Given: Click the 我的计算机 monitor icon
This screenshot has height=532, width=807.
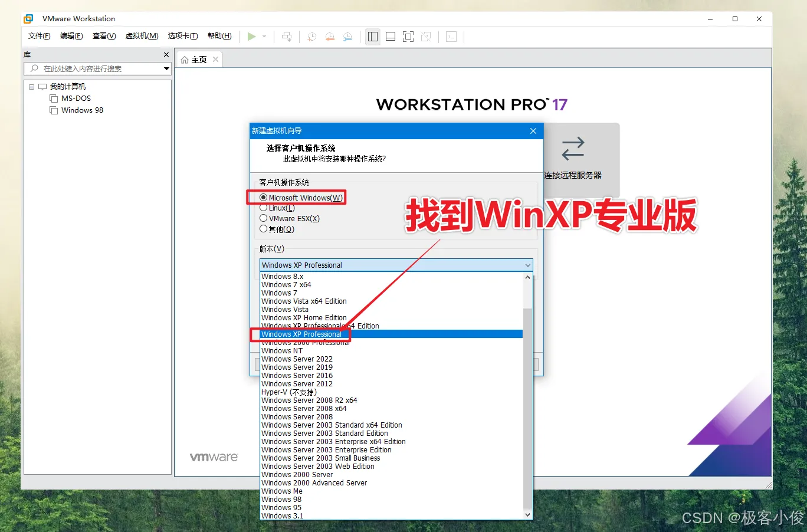Looking at the screenshot, I should [x=42, y=87].
